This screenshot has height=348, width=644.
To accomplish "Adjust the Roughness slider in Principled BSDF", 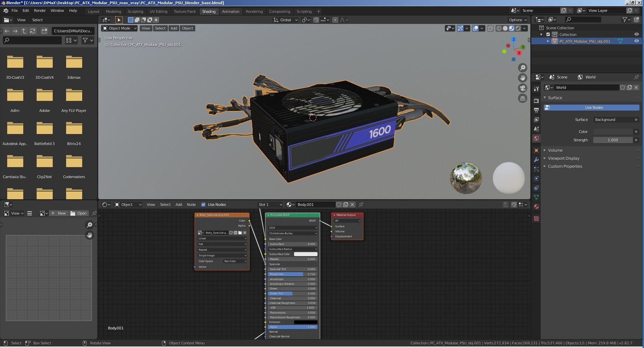I will 292,274.
